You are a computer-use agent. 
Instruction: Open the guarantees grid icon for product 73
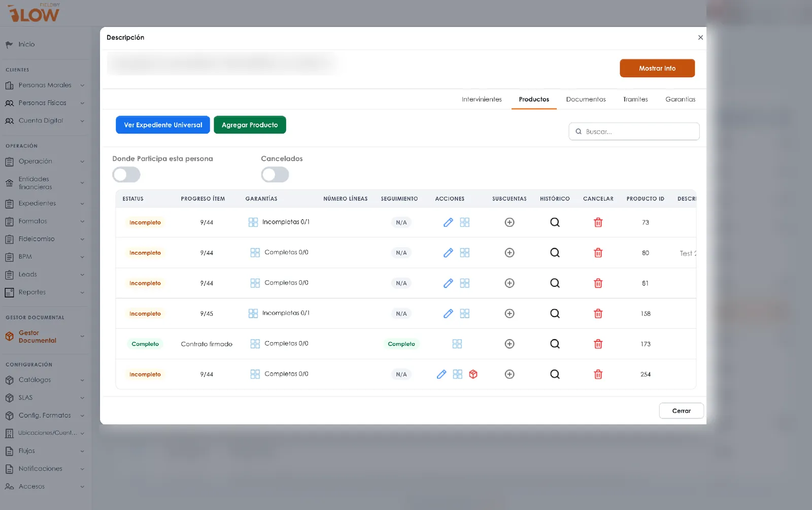tap(253, 222)
